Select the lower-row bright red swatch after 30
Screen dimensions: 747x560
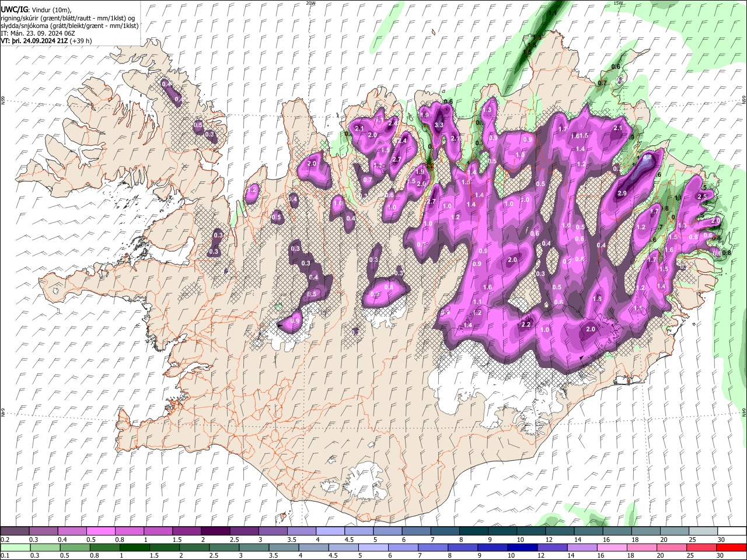pos(731,547)
